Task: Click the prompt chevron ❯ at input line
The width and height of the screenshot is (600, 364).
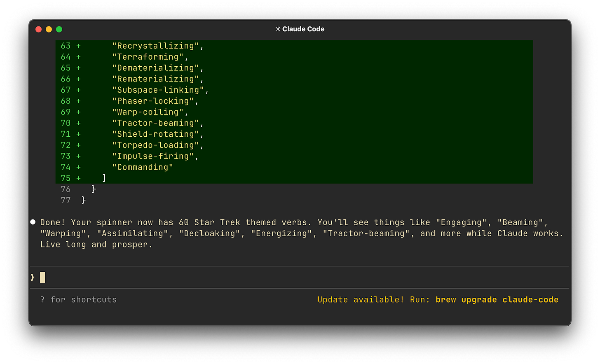Action: click(x=32, y=277)
